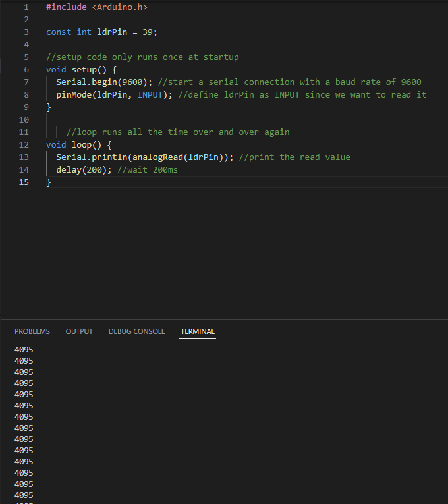This screenshot has width=448, height=504.
Task: Click '<Arduino.h>' header name
Action: point(119,7)
